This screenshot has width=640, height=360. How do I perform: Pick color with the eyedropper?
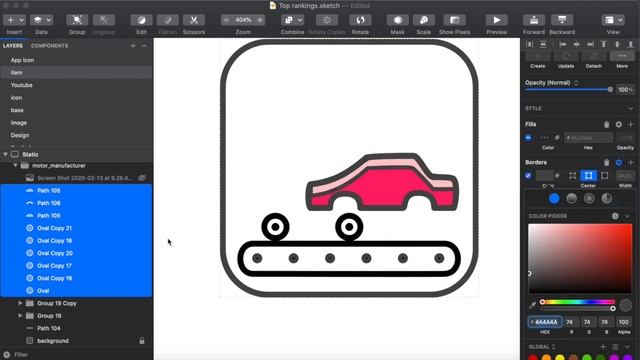click(x=532, y=305)
